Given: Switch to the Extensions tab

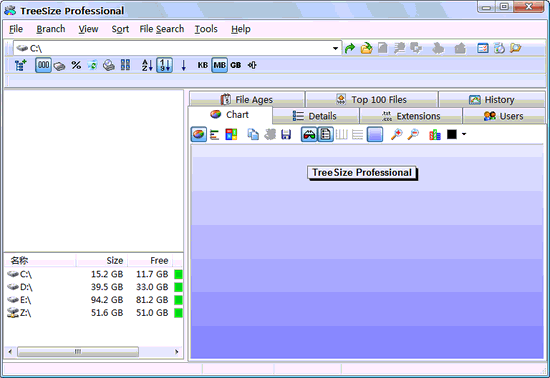Looking at the screenshot, I should (x=411, y=116).
